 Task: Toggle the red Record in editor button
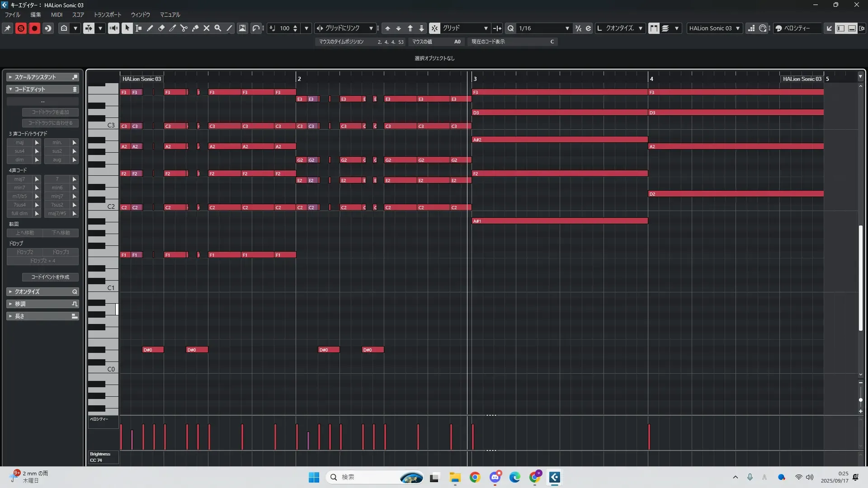point(34,28)
